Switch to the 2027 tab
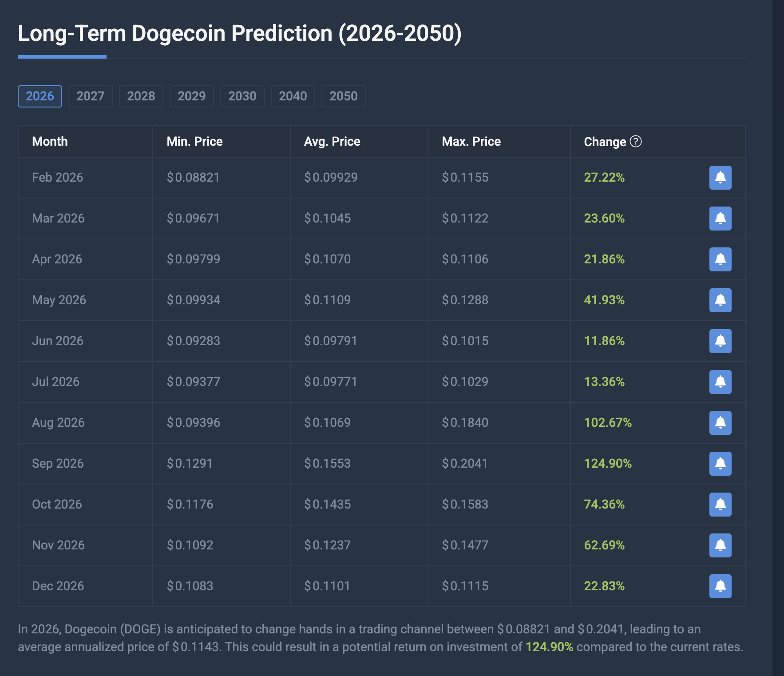Screen dimensions: 784x676 pos(91,96)
